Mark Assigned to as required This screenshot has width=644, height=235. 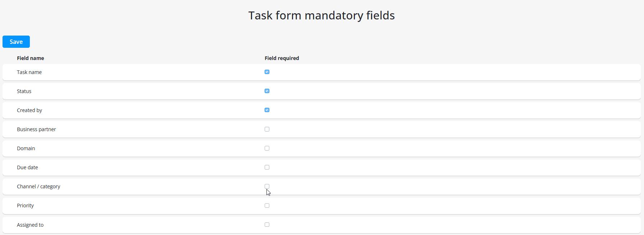point(267,224)
